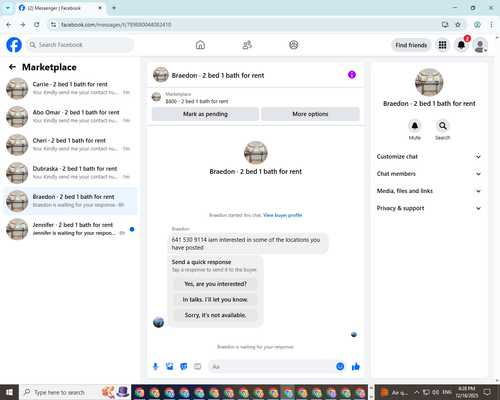Click Braedon's avatar beside the message
Screen dimensions: 500x400
point(158,322)
